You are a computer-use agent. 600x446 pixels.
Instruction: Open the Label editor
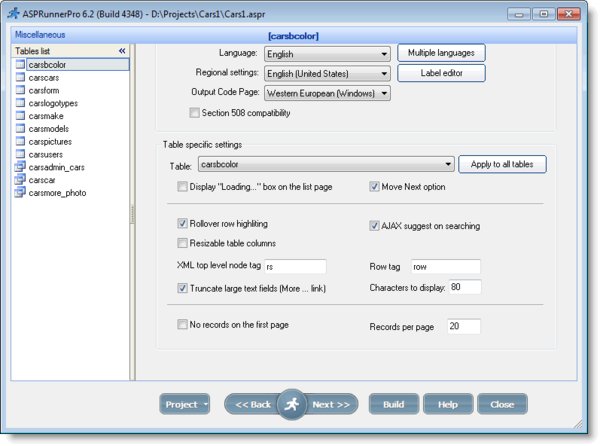coord(441,73)
